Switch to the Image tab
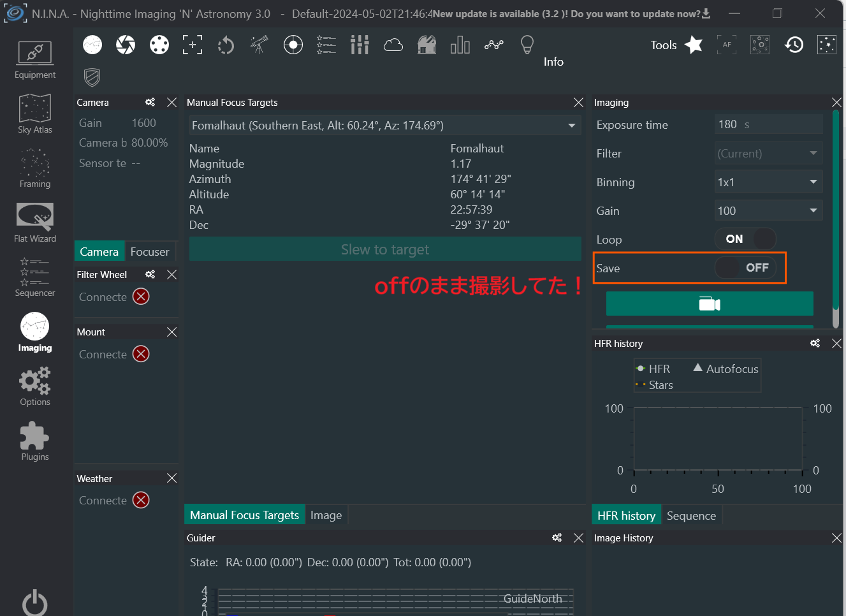The height and width of the screenshot is (616, 846). tap(326, 515)
